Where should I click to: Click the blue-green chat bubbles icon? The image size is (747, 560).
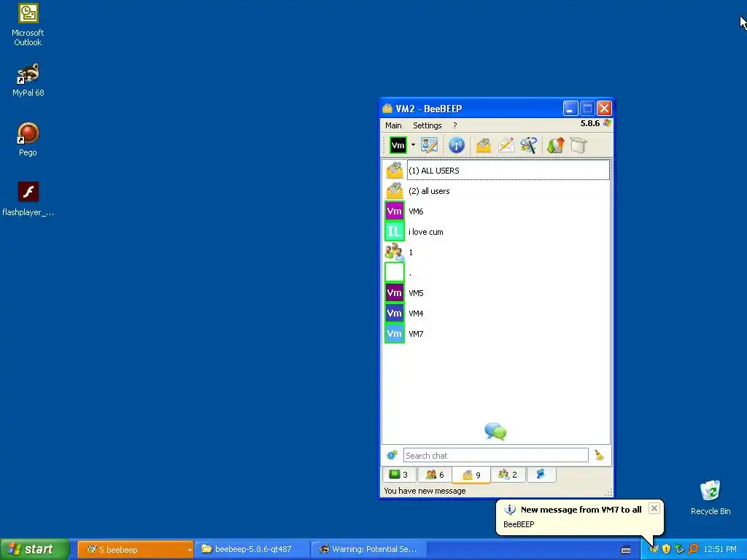click(495, 431)
